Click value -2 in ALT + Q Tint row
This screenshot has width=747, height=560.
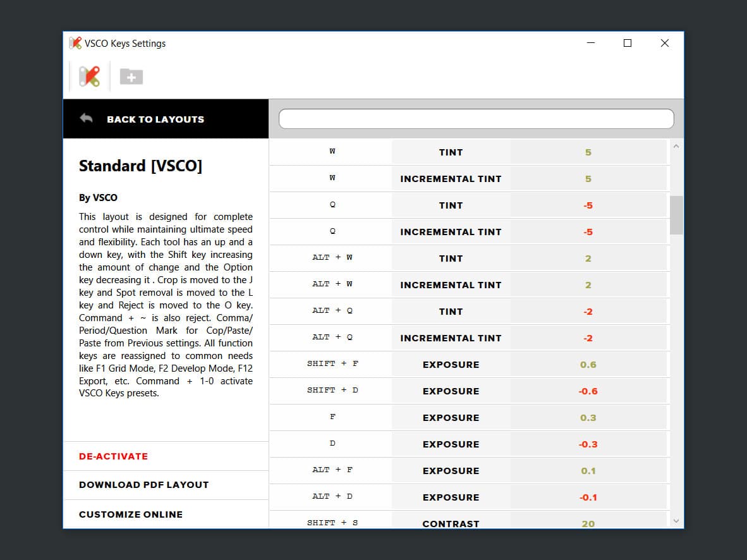(x=588, y=312)
